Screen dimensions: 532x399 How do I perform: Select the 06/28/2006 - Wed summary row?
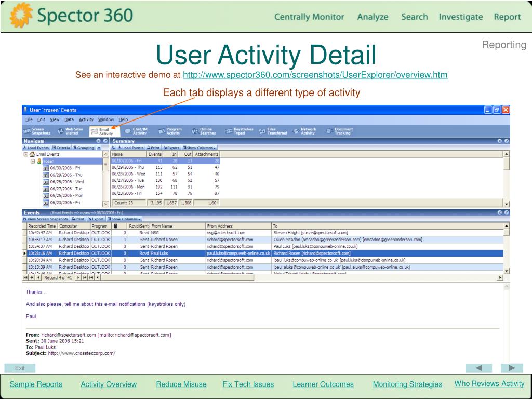(x=165, y=174)
